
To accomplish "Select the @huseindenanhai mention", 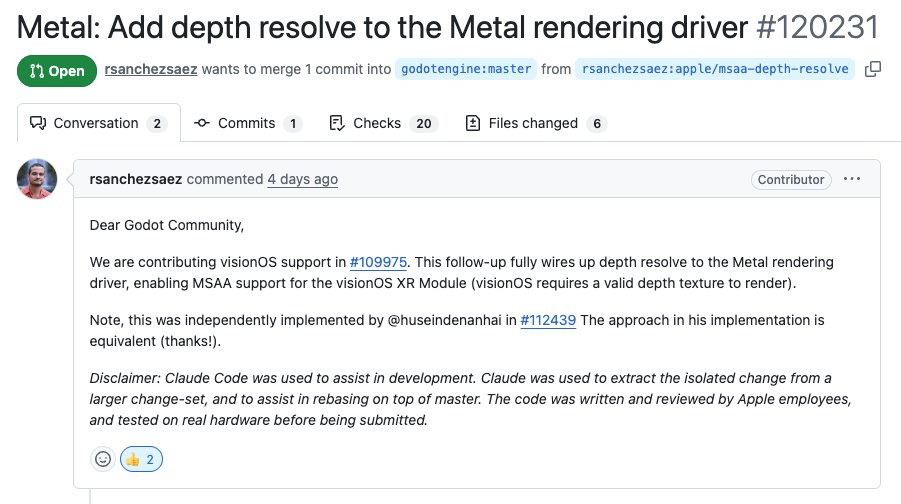I will click(x=445, y=320).
